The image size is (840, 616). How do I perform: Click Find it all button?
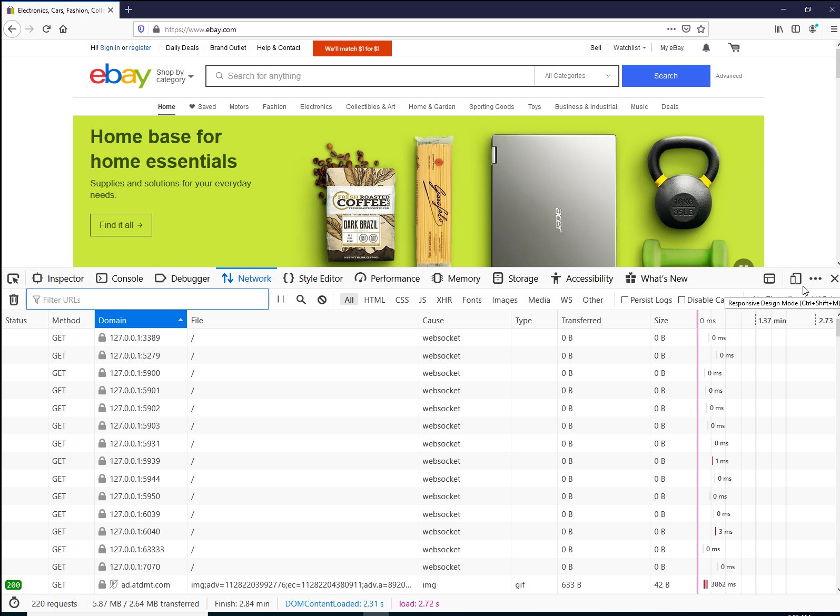[x=121, y=225]
